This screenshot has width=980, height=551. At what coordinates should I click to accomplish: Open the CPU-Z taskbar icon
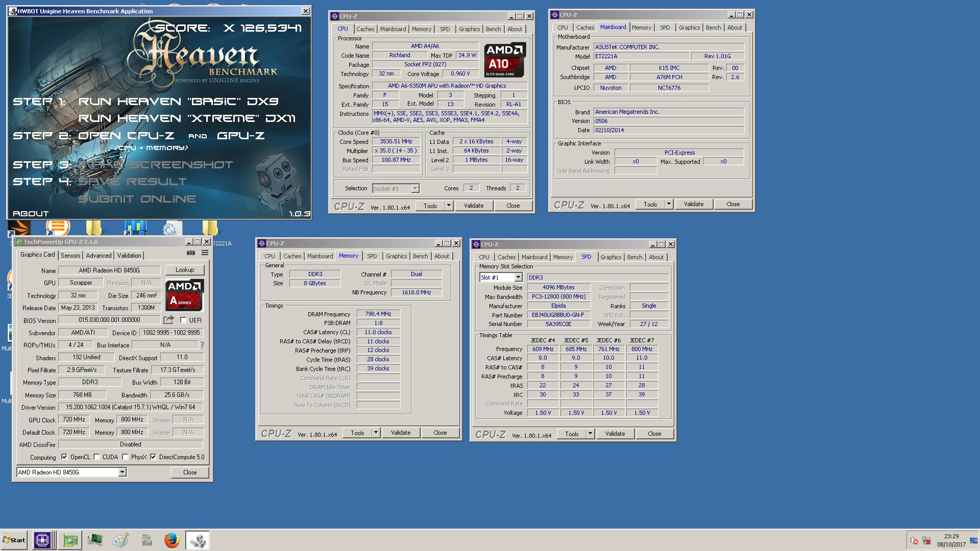click(x=42, y=540)
